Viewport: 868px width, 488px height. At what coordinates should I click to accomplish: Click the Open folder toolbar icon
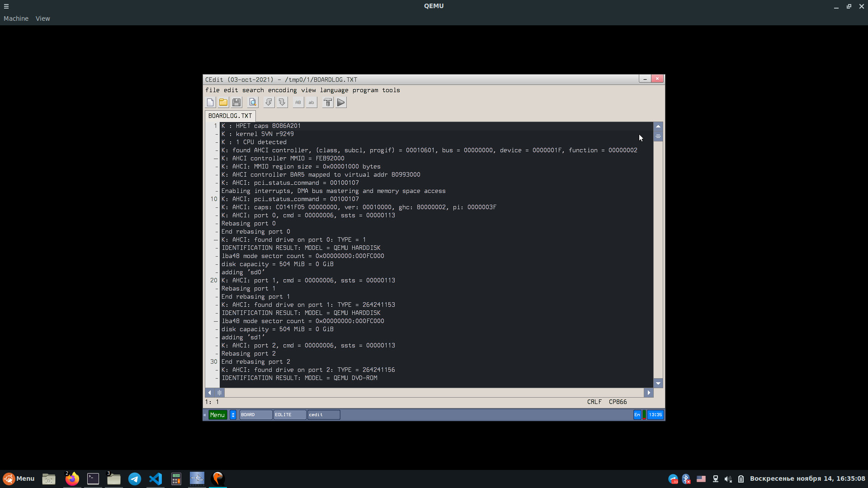(x=223, y=103)
